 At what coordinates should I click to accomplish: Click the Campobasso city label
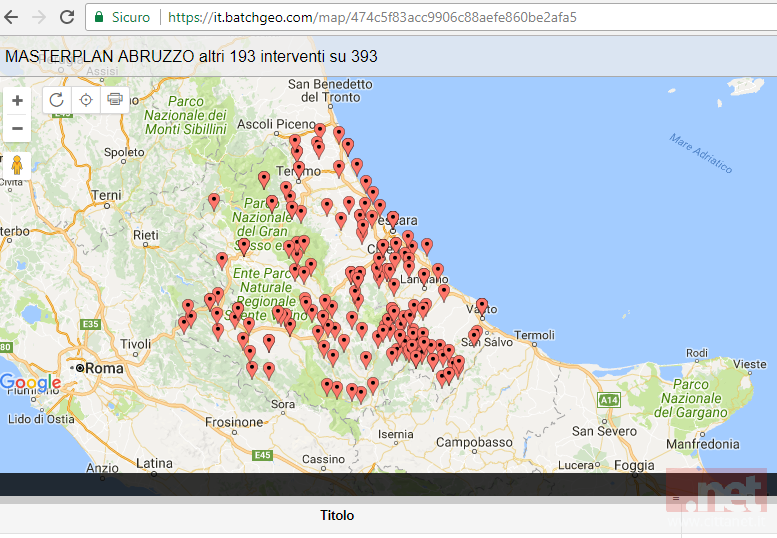coord(474,442)
